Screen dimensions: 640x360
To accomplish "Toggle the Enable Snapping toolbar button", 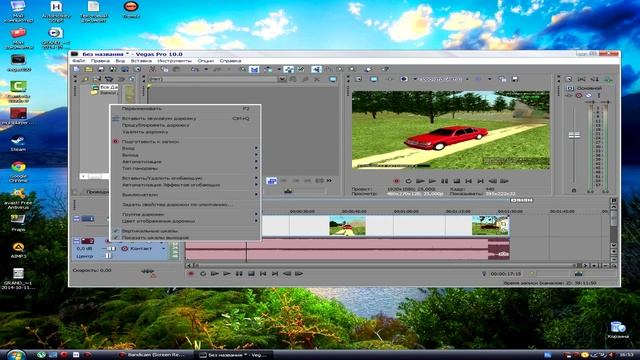I will click(242, 69).
